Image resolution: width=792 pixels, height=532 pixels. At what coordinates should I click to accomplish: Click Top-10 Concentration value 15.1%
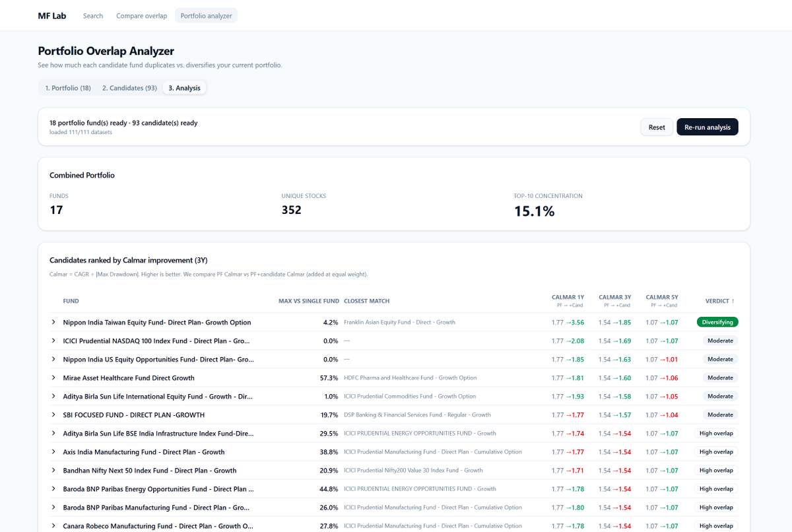point(534,211)
